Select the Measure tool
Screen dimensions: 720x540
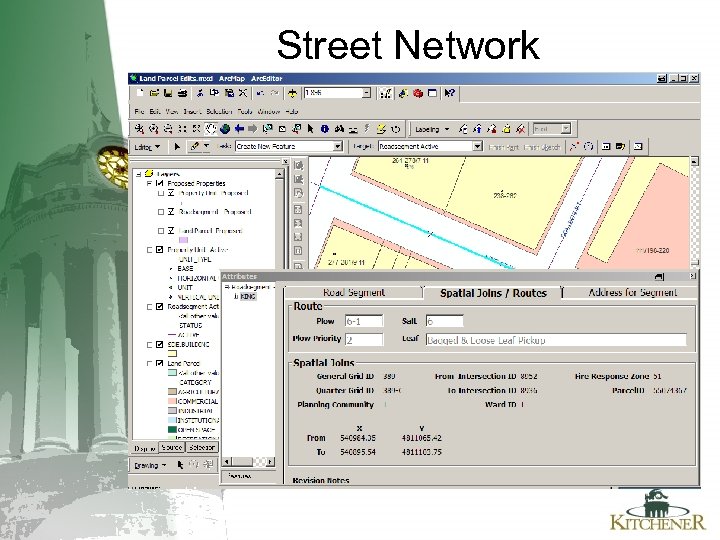coord(353,129)
